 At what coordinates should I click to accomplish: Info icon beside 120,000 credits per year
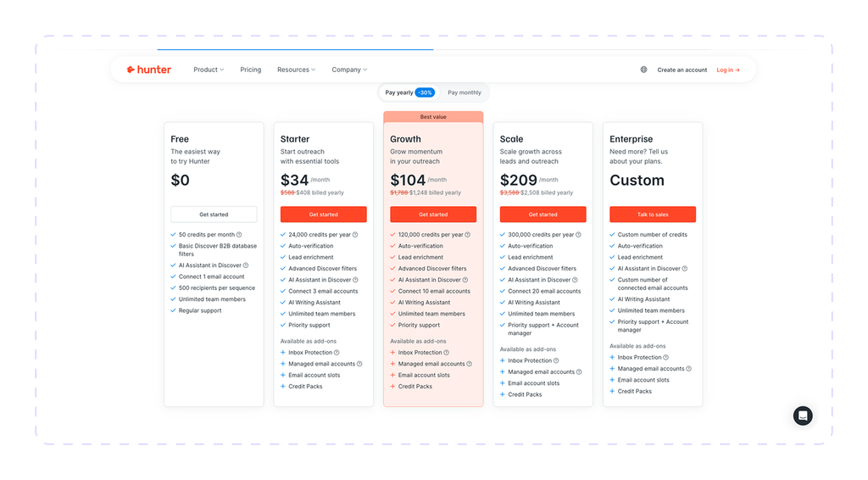click(468, 235)
